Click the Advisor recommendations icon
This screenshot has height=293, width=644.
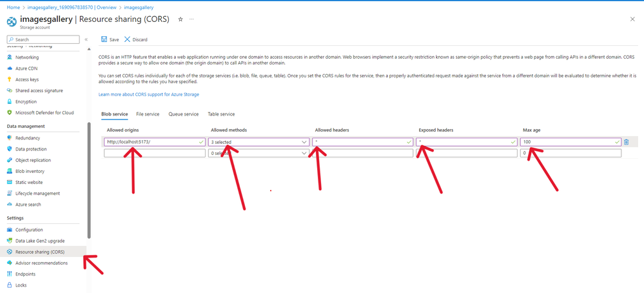click(x=10, y=263)
